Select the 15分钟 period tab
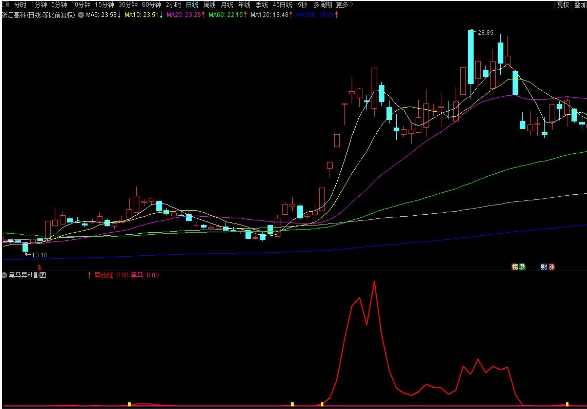587x409 pixels. 104,5
